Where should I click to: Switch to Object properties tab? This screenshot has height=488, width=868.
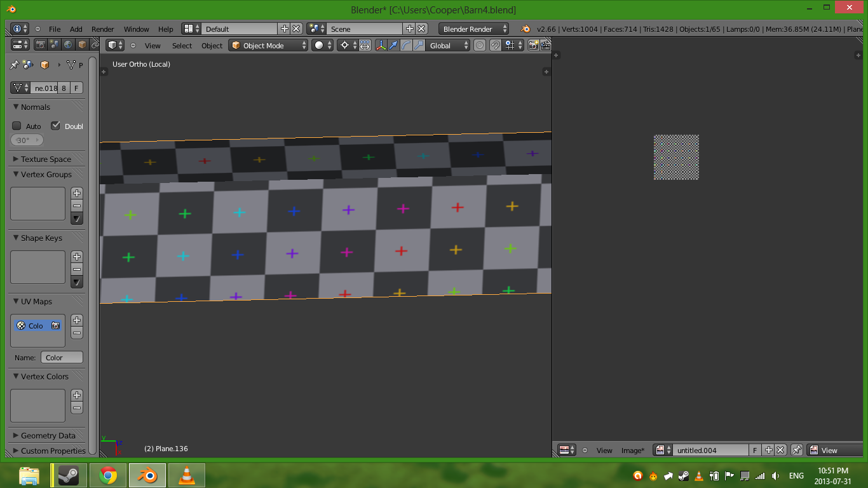pos(82,44)
